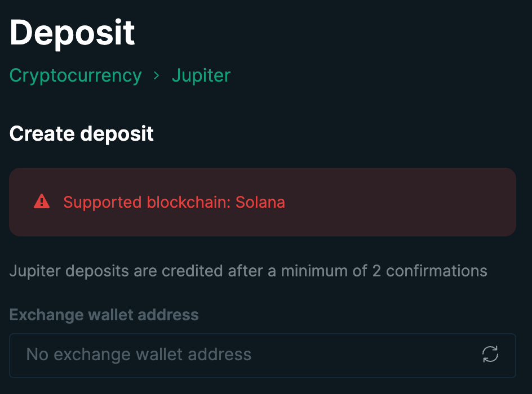Click the Exchange wallet address label
Image resolution: width=532 pixels, height=394 pixels.
point(104,315)
